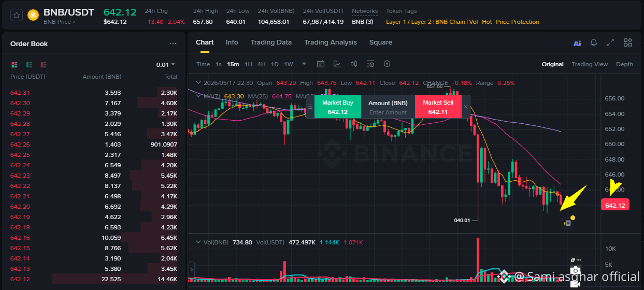Take a chart snapshot with the camera icon
Viewport: 644px width, 290px height.
point(576,270)
